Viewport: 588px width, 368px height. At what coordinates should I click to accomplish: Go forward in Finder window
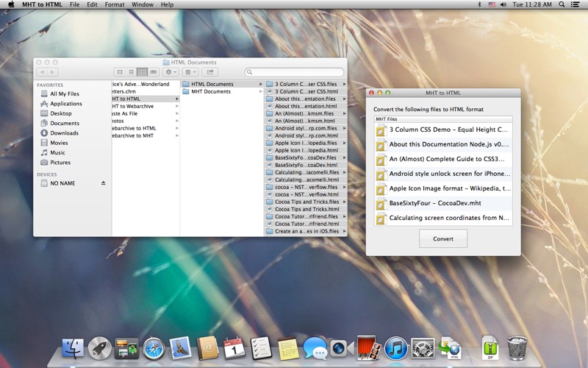tap(52, 72)
